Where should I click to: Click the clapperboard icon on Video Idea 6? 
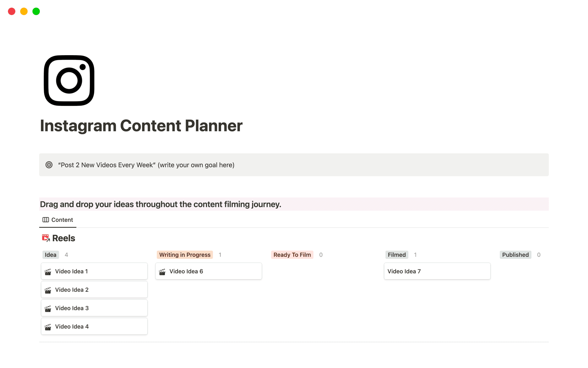click(x=163, y=271)
